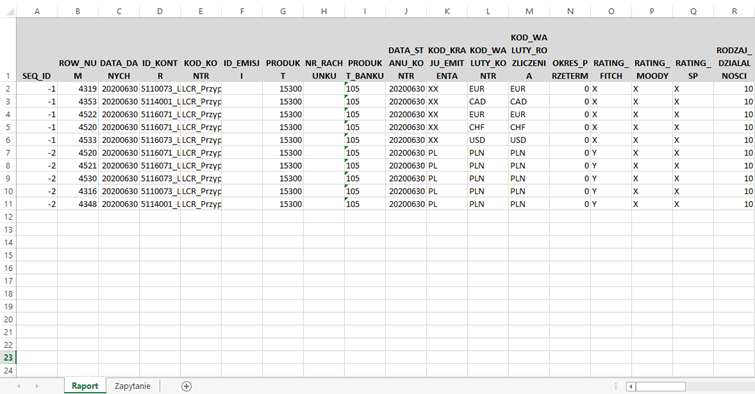
Task: Select row 23 header
Action: (8, 357)
